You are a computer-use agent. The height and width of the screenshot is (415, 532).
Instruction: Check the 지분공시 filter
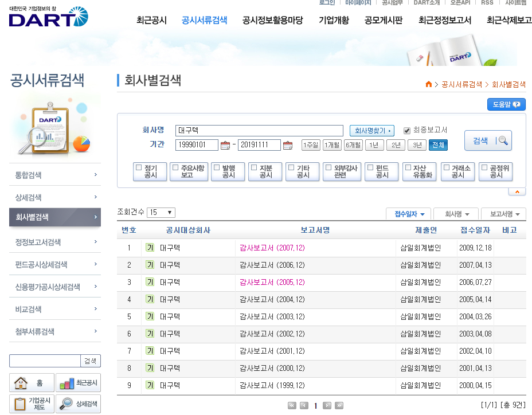(254, 167)
